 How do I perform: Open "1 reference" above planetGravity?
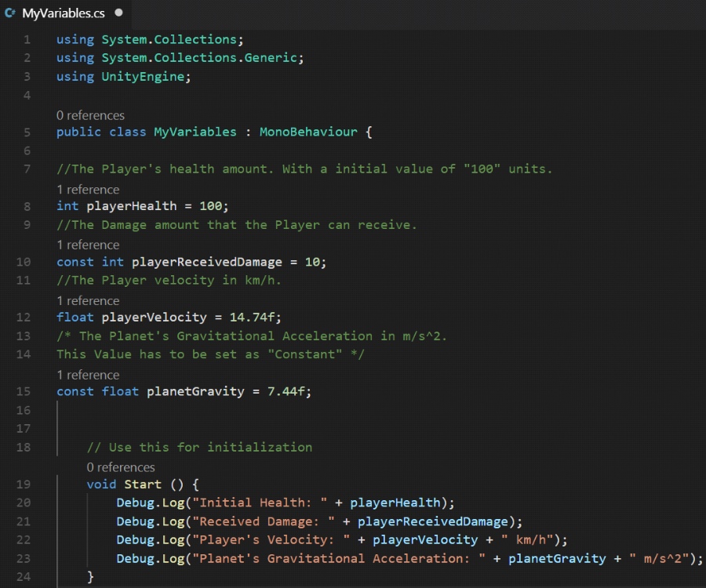88,374
